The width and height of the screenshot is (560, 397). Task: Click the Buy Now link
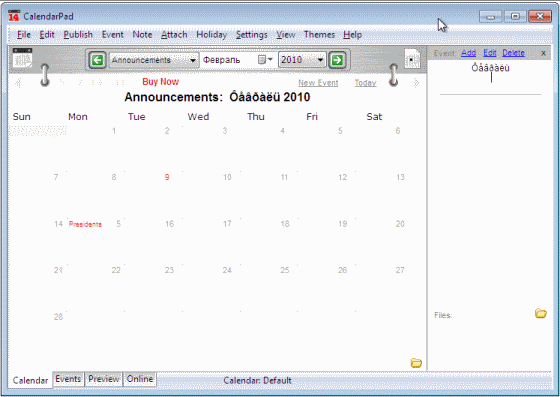tap(160, 82)
